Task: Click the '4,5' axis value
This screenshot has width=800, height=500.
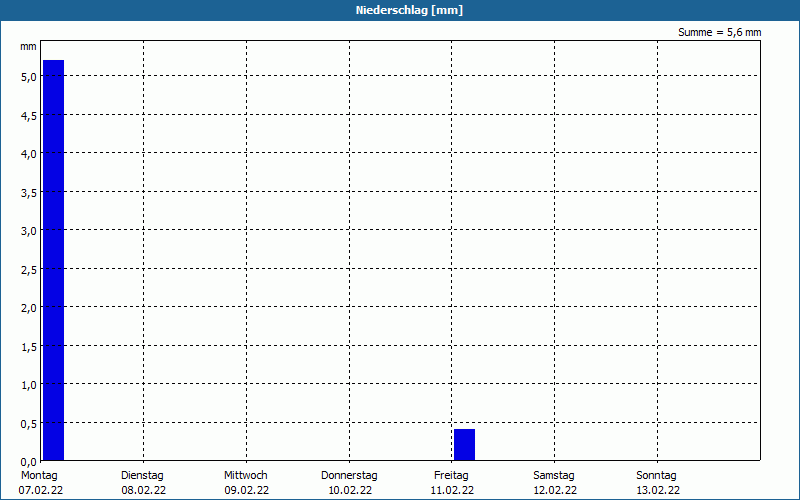Action: [x=29, y=116]
